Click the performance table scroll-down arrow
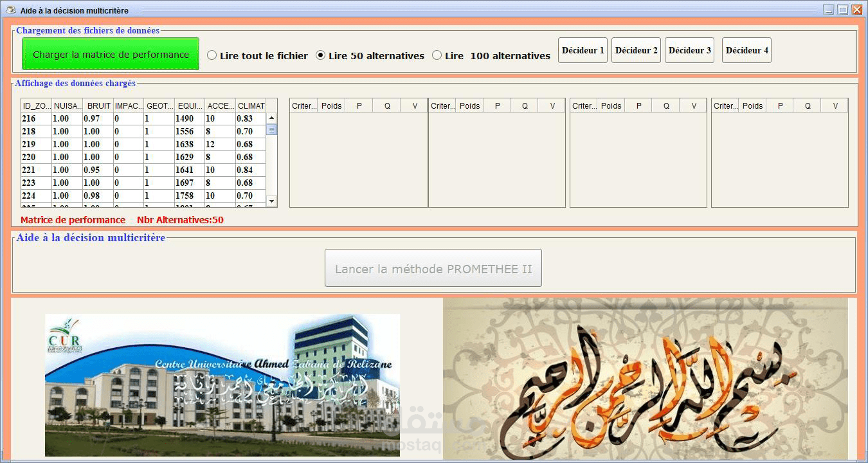Image resolution: width=868 pixels, height=463 pixels. click(272, 201)
